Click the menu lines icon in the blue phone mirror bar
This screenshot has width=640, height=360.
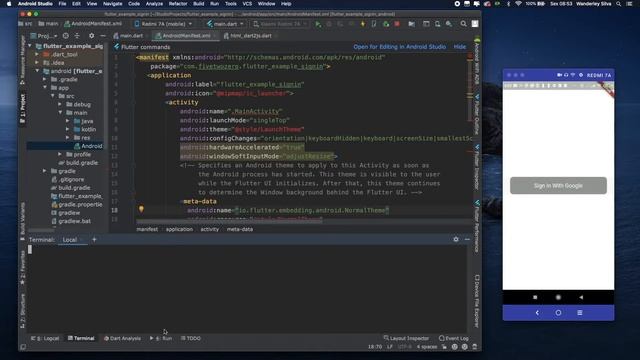pyautogui.click(x=580, y=313)
